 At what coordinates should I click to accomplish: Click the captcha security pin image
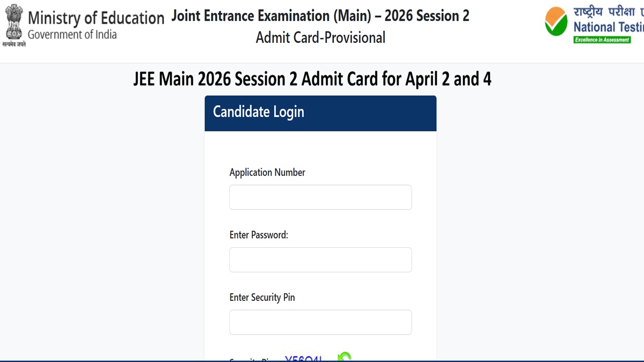tap(303, 358)
